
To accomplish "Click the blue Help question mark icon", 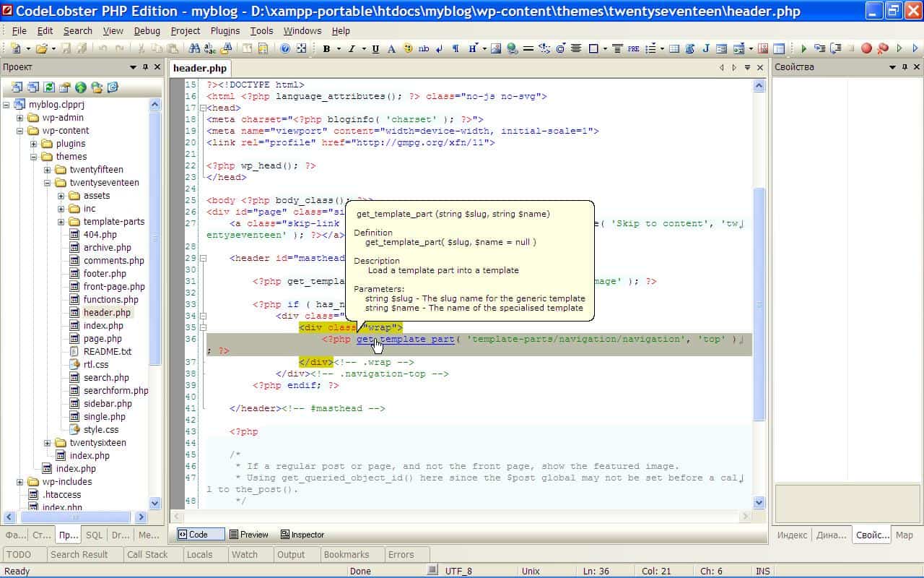I will pos(285,48).
